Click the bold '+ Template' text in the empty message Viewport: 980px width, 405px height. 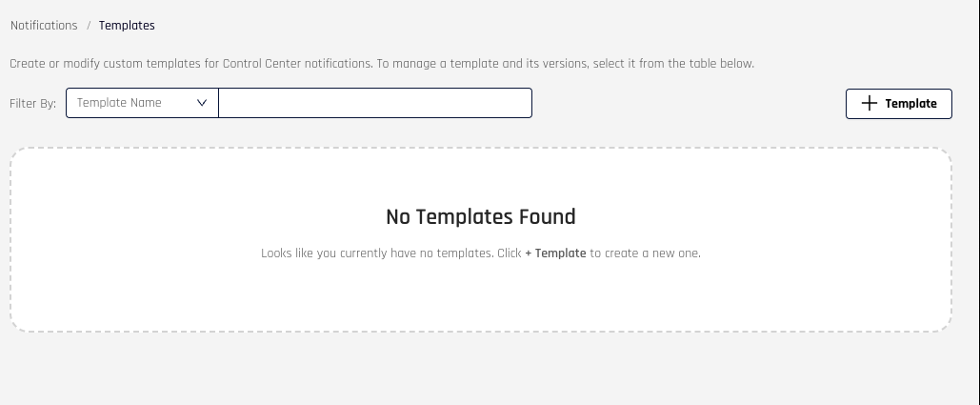[x=555, y=253]
